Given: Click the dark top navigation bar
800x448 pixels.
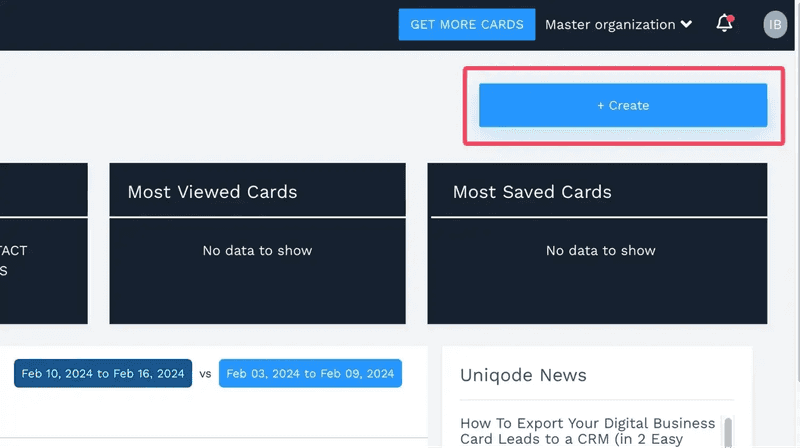Looking at the screenshot, I should click(200, 25).
